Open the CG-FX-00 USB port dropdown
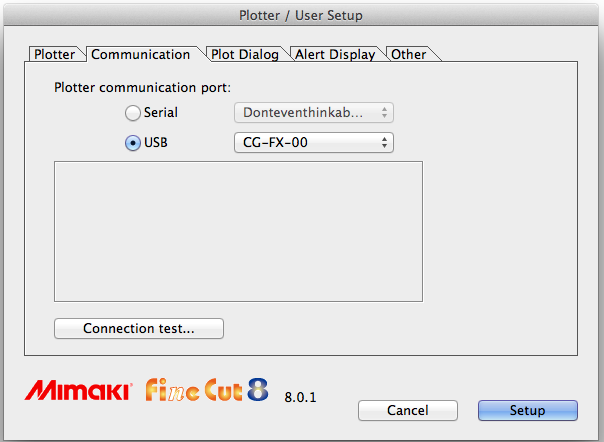The width and height of the screenshot is (604, 442). pyautogui.click(x=313, y=143)
